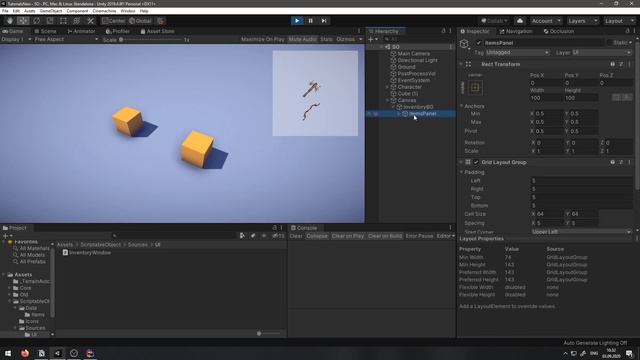Collapse the Padding section
Viewport: 640px width, 360px height.
462,172
